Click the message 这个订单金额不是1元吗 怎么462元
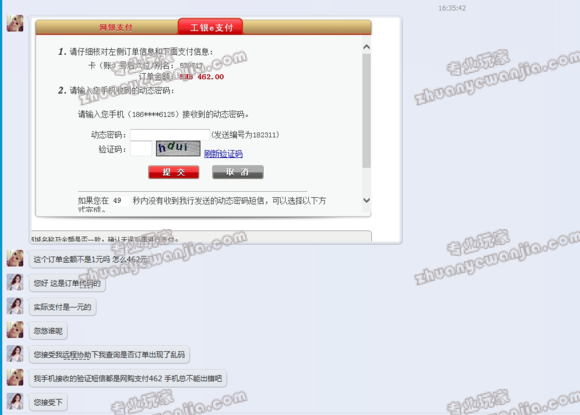 [x=91, y=259]
